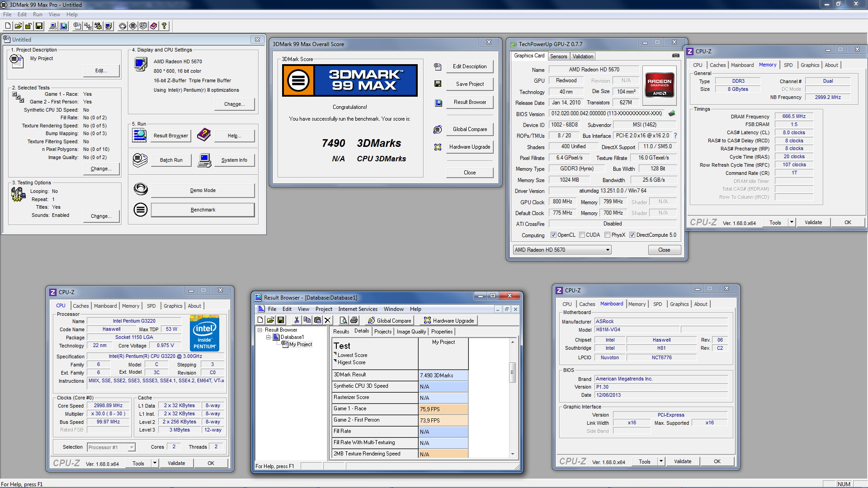Click Batch Run stack icon in main toolbar
The height and width of the screenshot is (488, 868).
coord(143,26)
